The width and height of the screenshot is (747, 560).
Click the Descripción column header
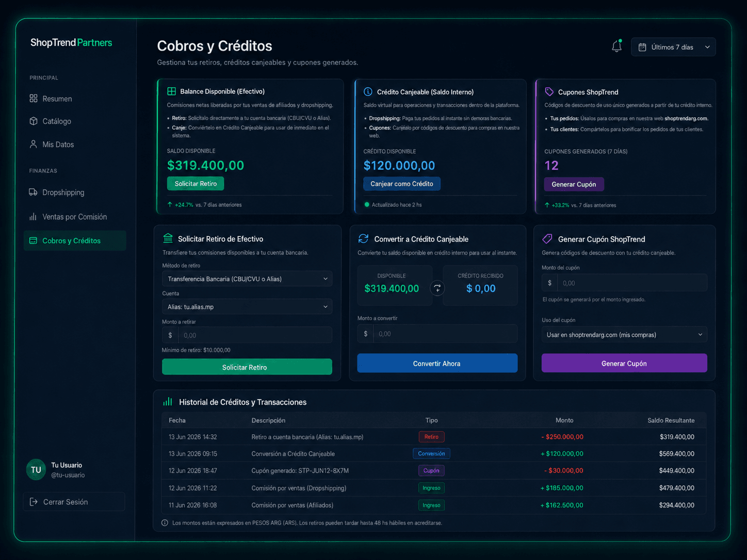coord(268,420)
